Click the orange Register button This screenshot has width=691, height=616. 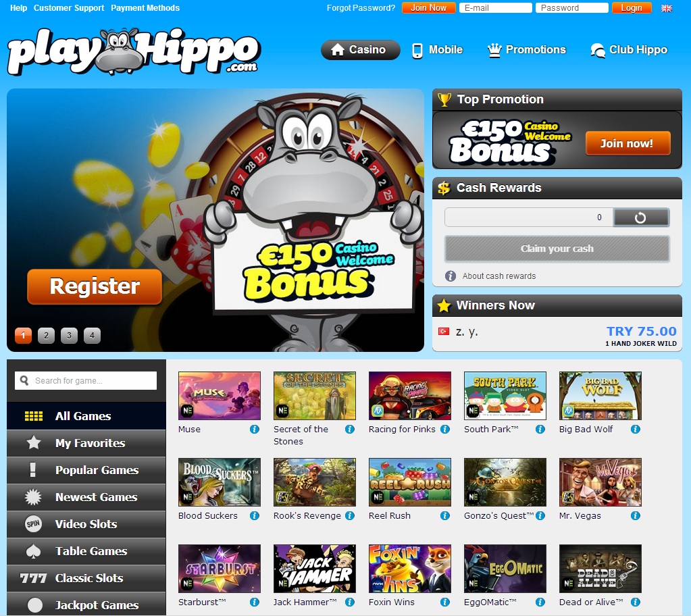pyautogui.click(x=95, y=286)
